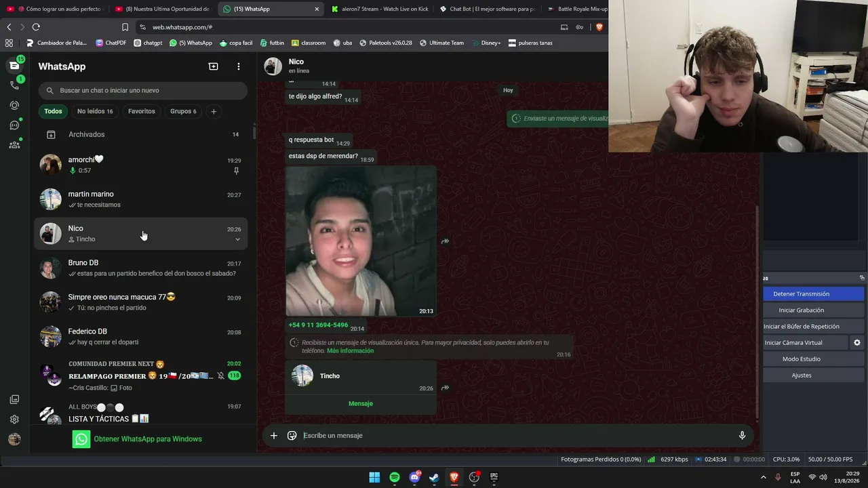This screenshot has height=488, width=868.
Task: Show hidden system tray icons
Action: [764, 477]
